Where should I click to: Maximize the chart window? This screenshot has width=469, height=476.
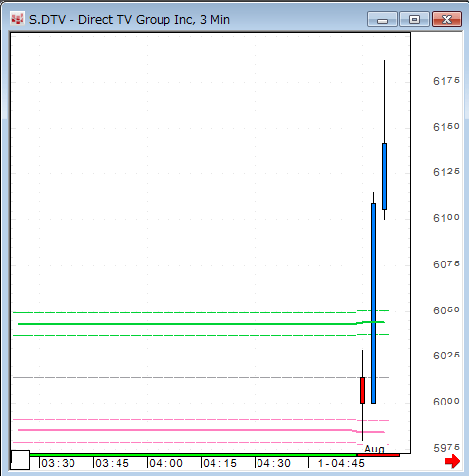coord(414,20)
